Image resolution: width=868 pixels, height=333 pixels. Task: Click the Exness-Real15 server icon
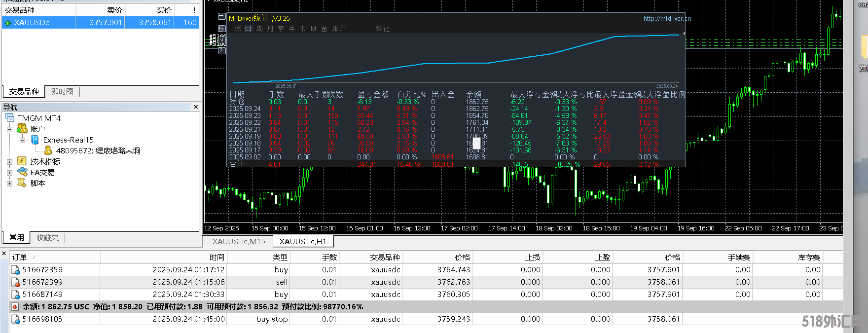point(35,140)
